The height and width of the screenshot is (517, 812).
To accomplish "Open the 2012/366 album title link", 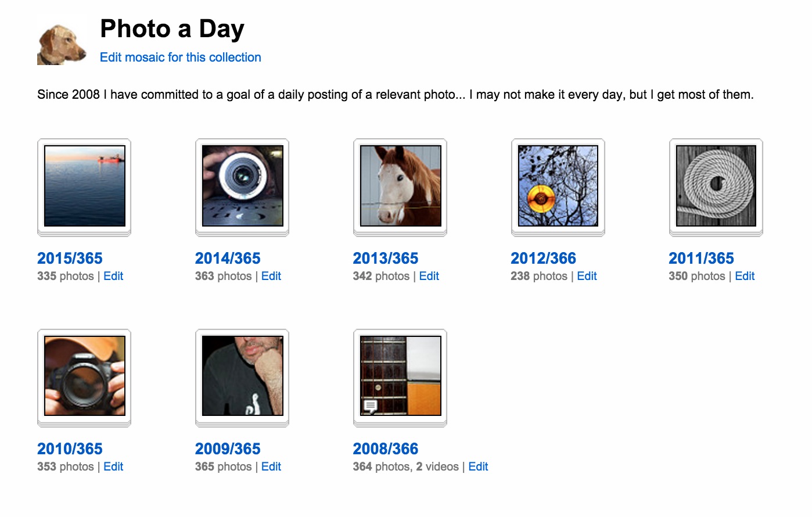I will (543, 258).
